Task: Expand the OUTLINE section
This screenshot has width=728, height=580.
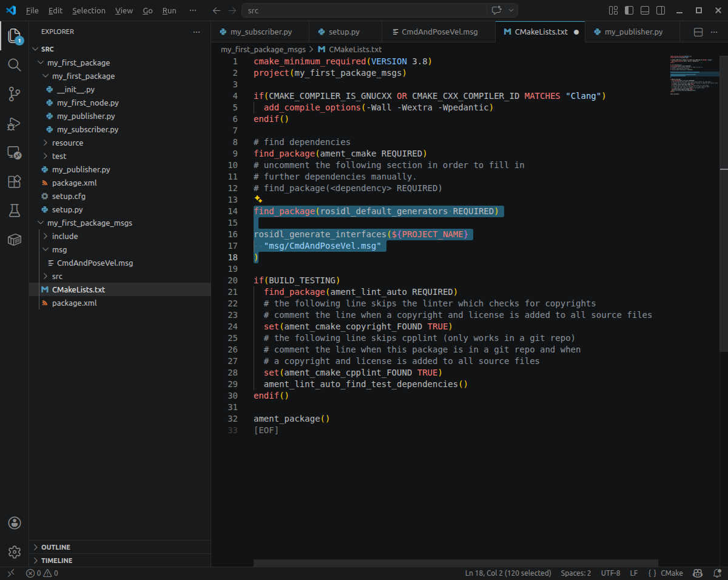Action: click(120, 547)
